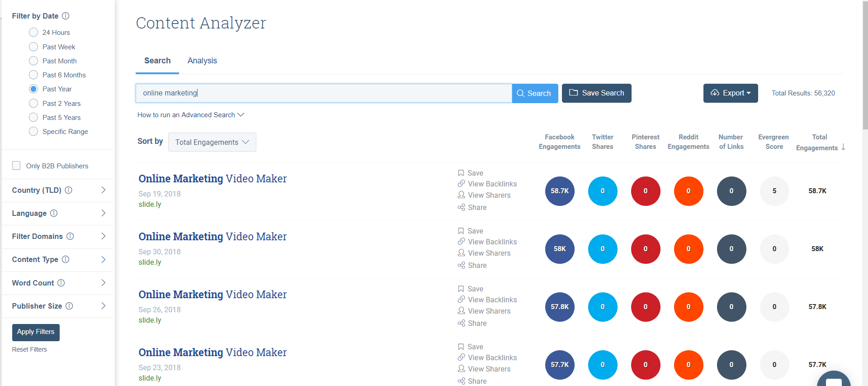This screenshot has width=868, height=386.
Task: Select the Specific Range date filter
Action: pos(33,131)
